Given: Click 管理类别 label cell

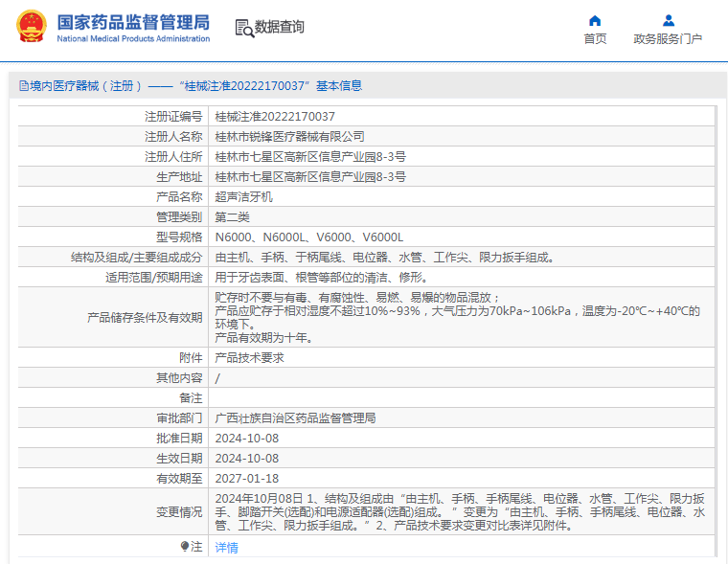Looking at the screenshot, I should [179, 216].
